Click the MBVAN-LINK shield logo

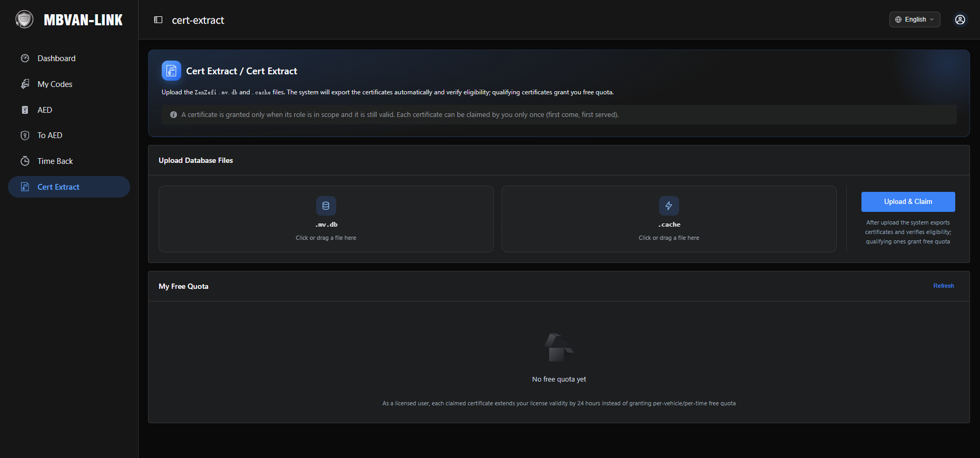coord(24,20)
